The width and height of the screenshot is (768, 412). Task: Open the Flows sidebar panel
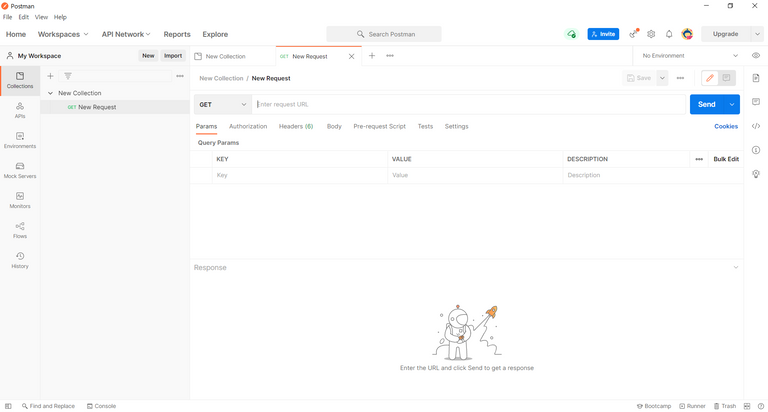pyautogui.click(x=20, y=230)
